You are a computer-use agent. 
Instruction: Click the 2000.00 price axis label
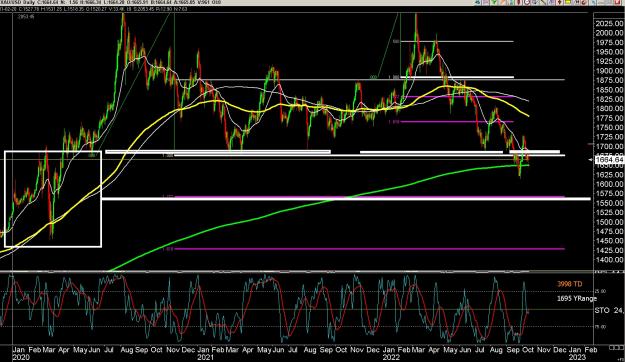[609, 33]
